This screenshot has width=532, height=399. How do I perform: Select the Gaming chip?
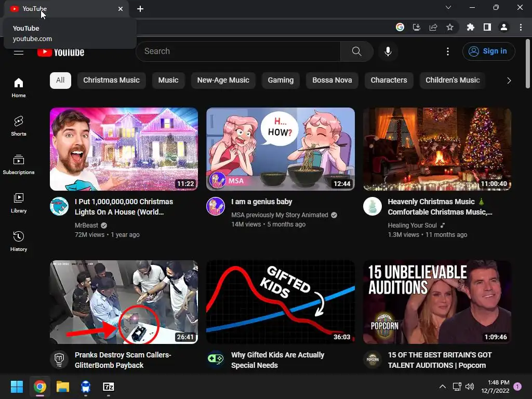281,81
